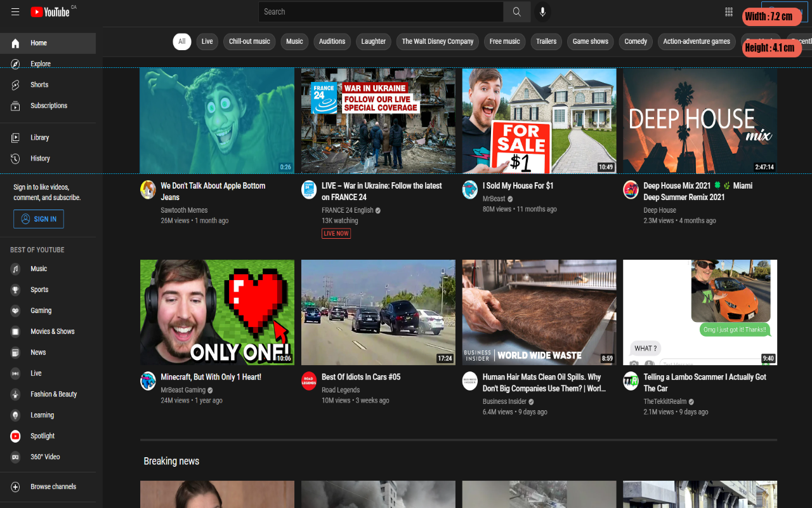Select the Chill-out music chip
This screenshot has height=508, width=812.
click(249, 41)
